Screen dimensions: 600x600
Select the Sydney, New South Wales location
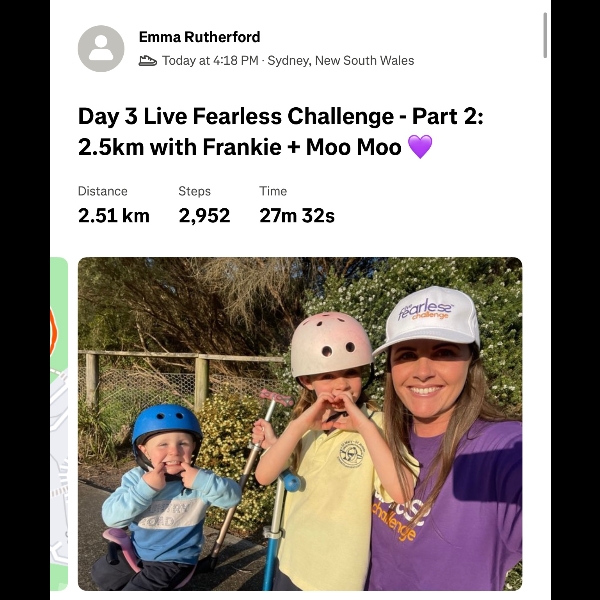(340, 60)
